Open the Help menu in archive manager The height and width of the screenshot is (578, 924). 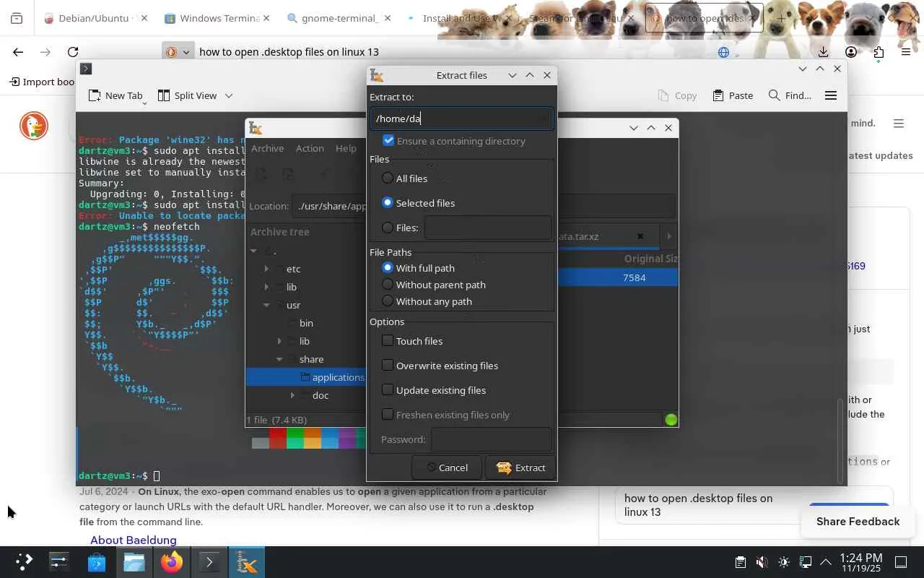tap(346, 148)
